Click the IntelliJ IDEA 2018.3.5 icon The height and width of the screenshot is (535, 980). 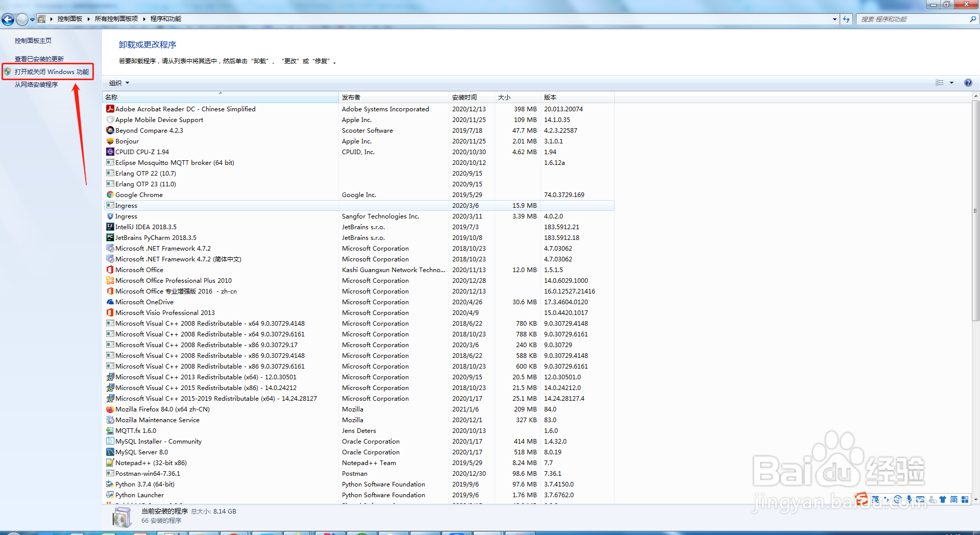(x=110, y=227)
